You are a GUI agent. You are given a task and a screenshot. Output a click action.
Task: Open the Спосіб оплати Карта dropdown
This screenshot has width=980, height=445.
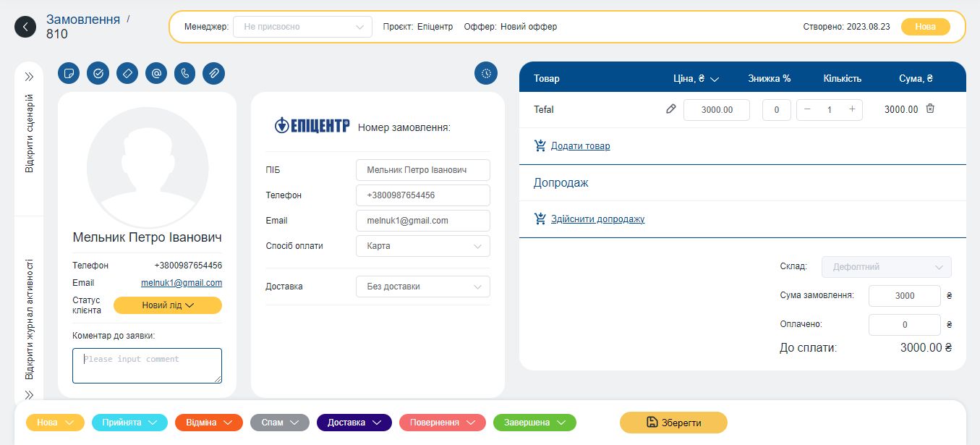coord(423,246)
